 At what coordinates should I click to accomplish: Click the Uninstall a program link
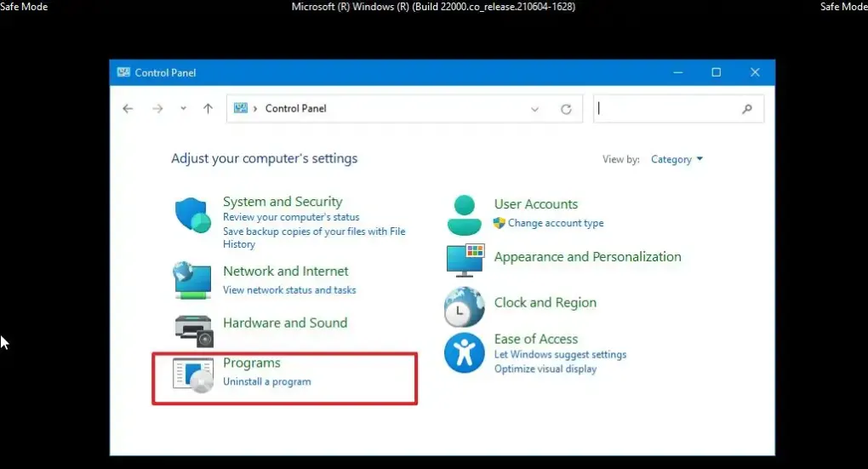coord(266,381)
